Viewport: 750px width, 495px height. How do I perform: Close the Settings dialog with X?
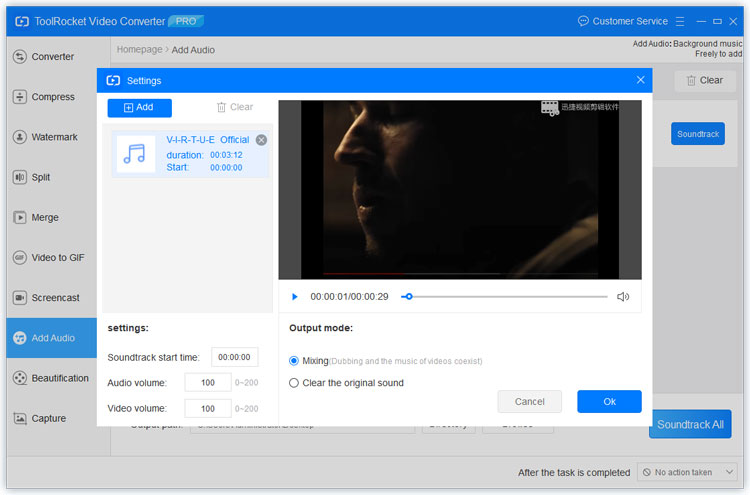(x=640, y=80)
